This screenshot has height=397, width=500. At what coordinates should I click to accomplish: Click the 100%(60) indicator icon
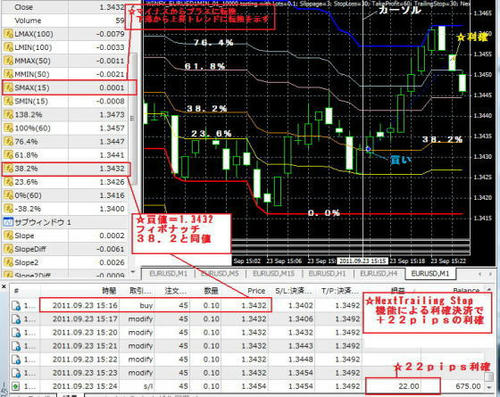click(8, 128)
